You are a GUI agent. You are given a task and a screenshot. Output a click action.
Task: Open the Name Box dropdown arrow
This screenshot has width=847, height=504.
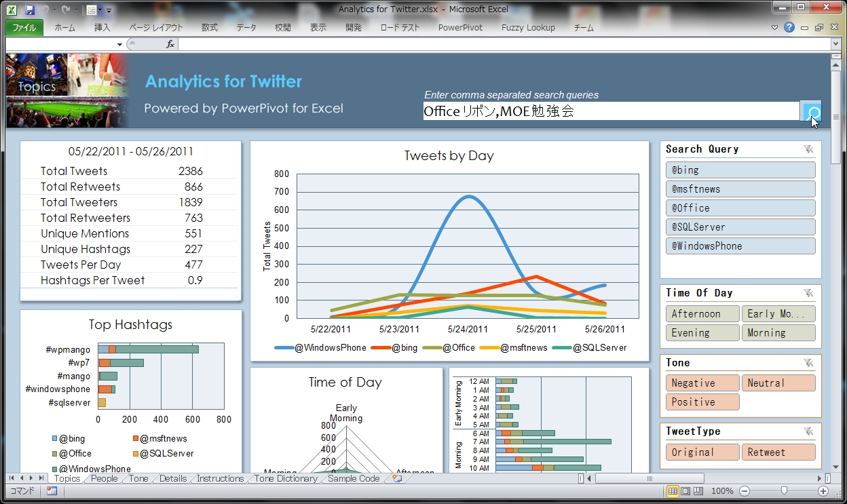119,44
